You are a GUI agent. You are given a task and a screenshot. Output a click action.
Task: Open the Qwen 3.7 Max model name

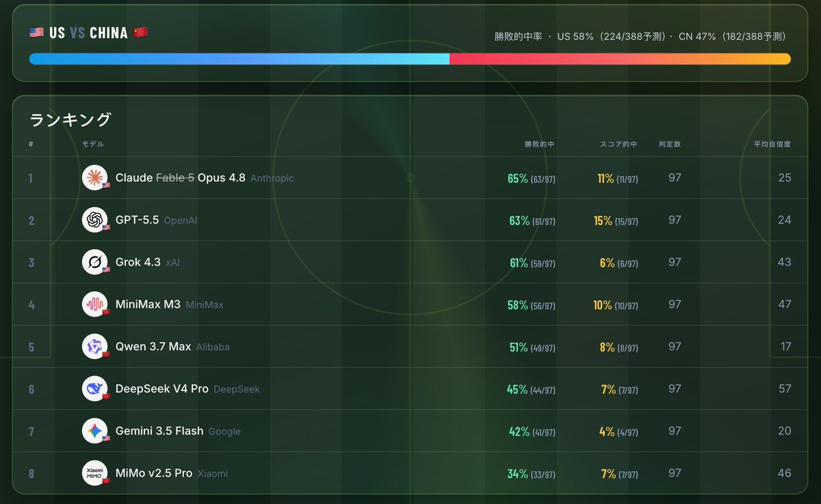153,347
